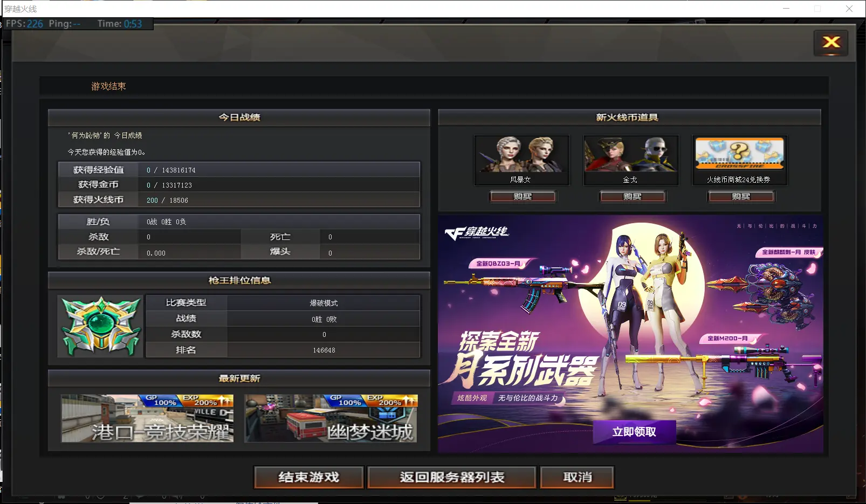
Task: Buy the 火线币商城24兑换券 item
Action: point(741,197)
